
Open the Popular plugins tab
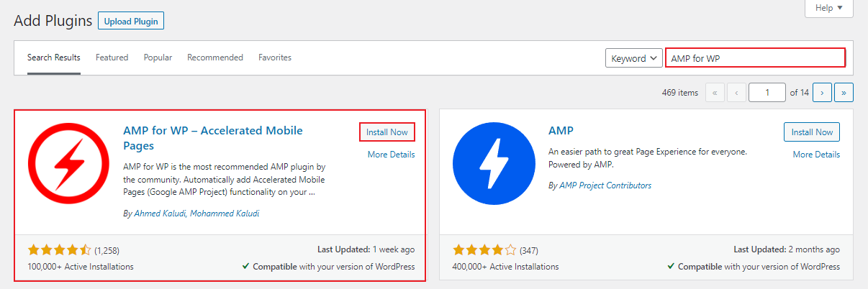[158, 58]
